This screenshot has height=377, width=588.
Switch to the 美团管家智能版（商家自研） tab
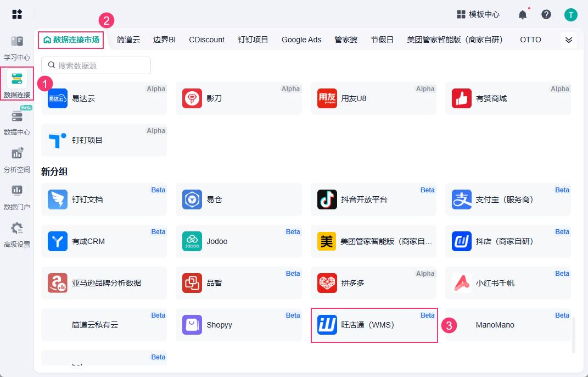[455, 40]
